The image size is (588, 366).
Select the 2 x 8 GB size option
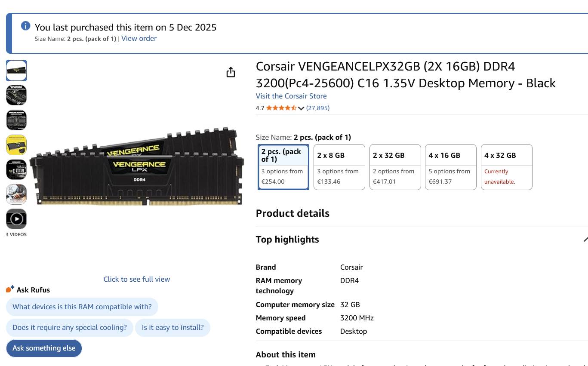[339, 167]
